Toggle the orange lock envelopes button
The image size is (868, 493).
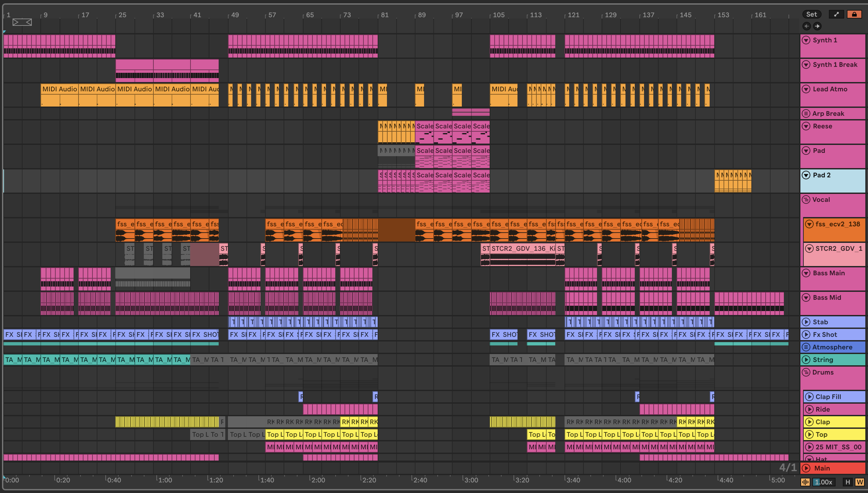(x=854, y=14)
